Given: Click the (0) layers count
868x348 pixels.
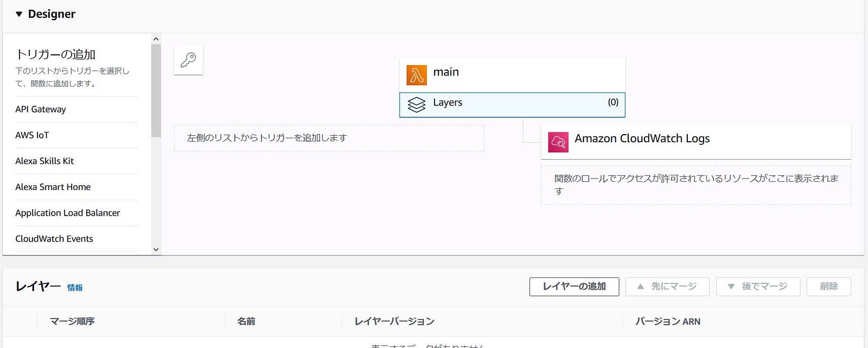Looking at the screenshot, I should pyautogui.click(x=613, y=102).
